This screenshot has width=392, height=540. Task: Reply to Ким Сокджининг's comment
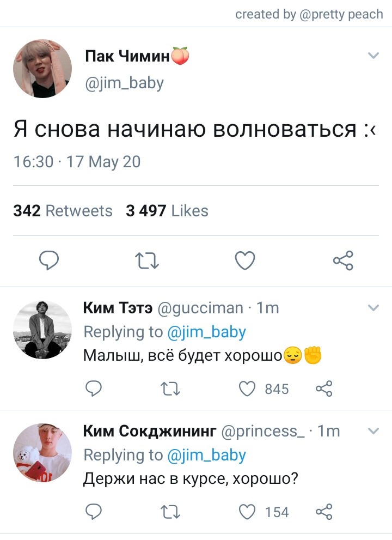tap(93, 512)
